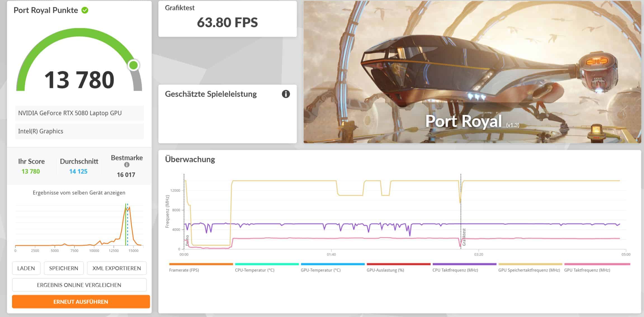Toggle GPU-Auslastung legend series
This screenshot has width=644, height=317.
(385, 270)
